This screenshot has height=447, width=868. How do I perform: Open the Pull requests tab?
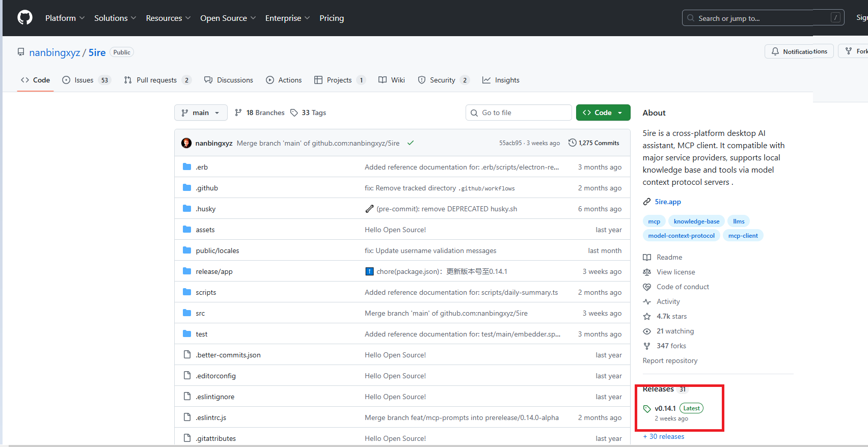pyautogui.click(x=156, y=80)
